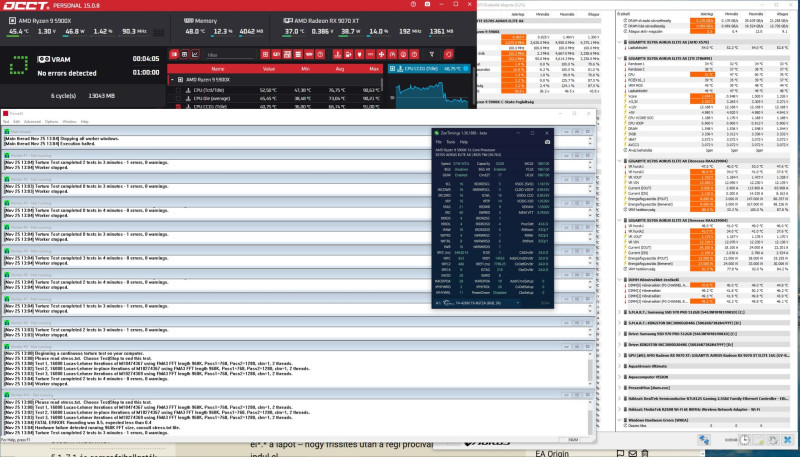The image size is (800, 457).
Task: Open Prime95 Test menu
Action: [6, 122]
